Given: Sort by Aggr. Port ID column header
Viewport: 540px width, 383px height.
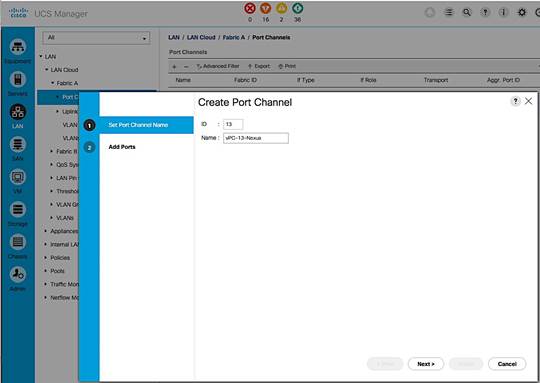Looking at the screenshot, I should click(503, 80).
